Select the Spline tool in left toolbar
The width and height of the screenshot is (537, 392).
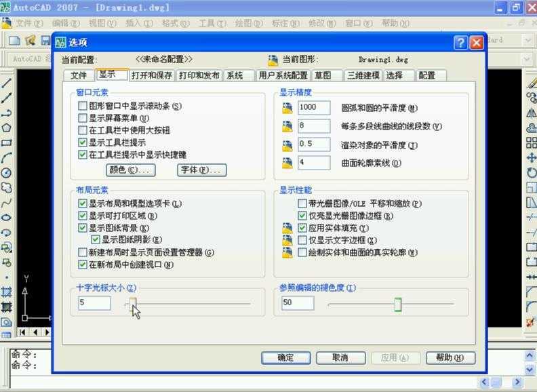[x=7, y=203]
